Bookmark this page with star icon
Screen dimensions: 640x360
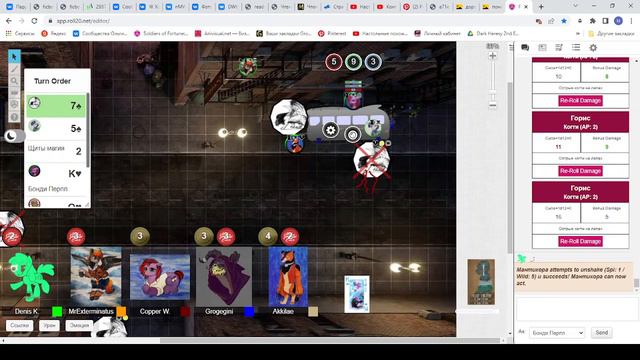coord(564,21)
